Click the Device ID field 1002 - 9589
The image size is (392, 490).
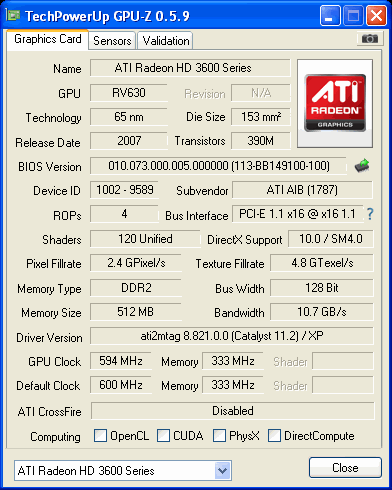coord(124,190)
